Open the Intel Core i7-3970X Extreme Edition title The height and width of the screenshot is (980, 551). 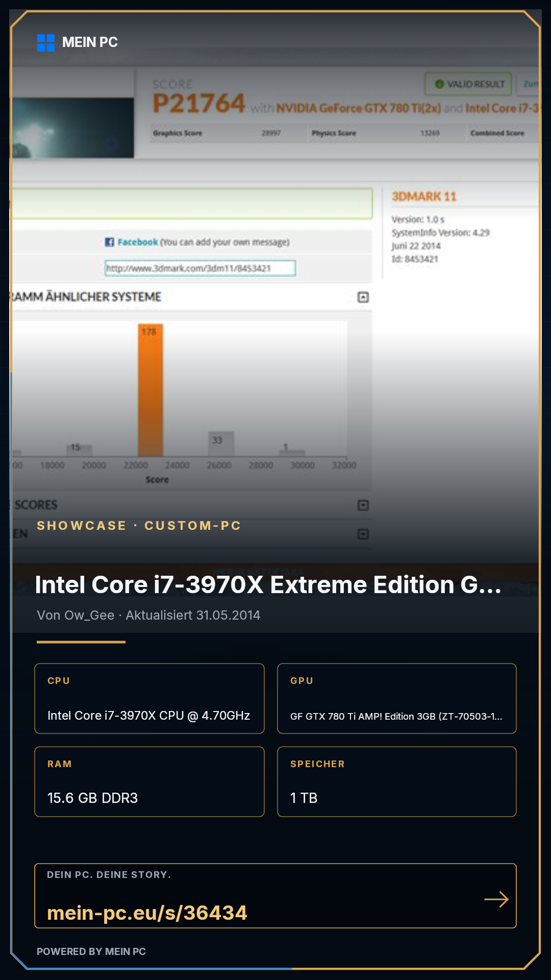coord(268,585)
